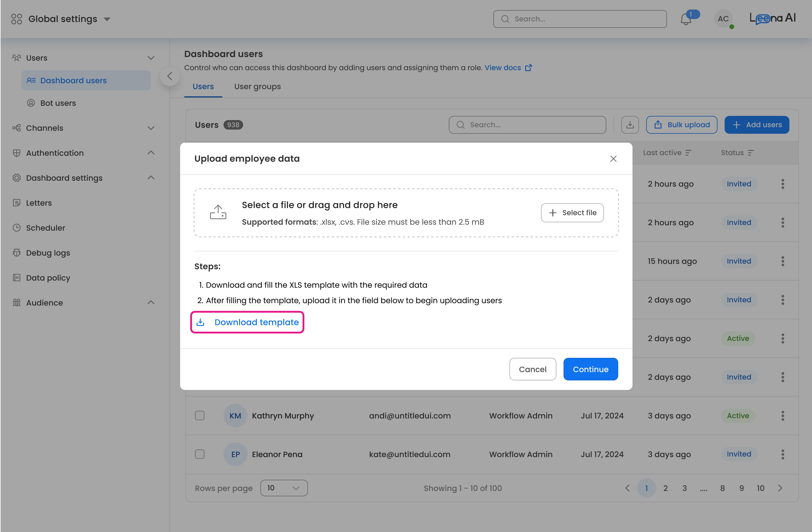
Task: Sort by Status column icon
Action: [x=751, y=153]
